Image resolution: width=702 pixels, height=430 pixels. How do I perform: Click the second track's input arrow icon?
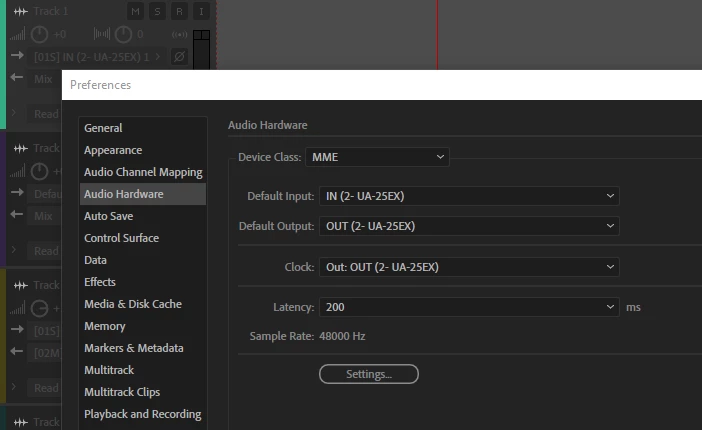click(17, 192)
